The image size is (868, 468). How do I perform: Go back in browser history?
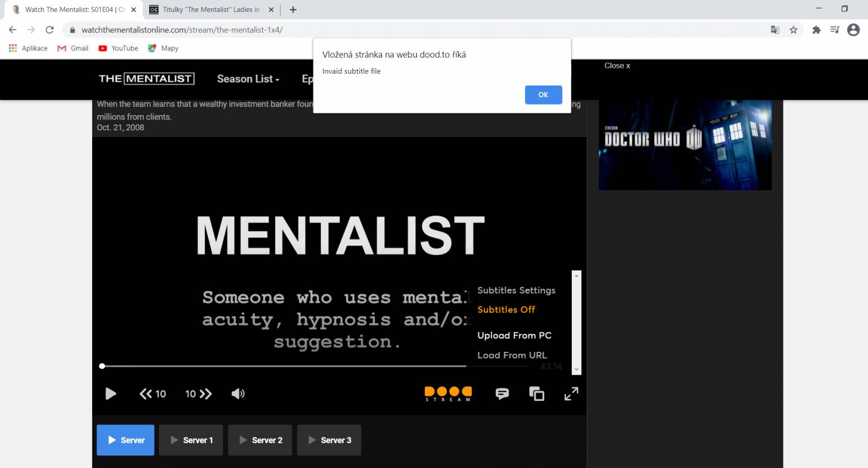pos(13,30)
